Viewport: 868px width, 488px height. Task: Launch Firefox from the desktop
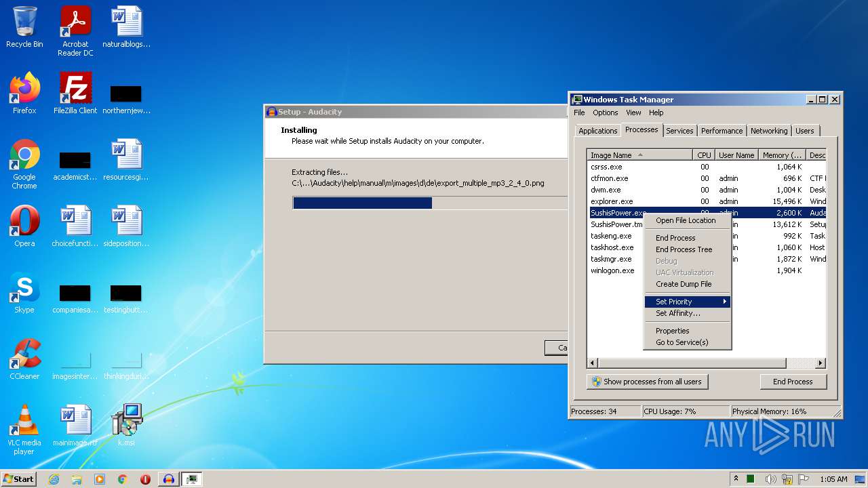pos(24,94)
